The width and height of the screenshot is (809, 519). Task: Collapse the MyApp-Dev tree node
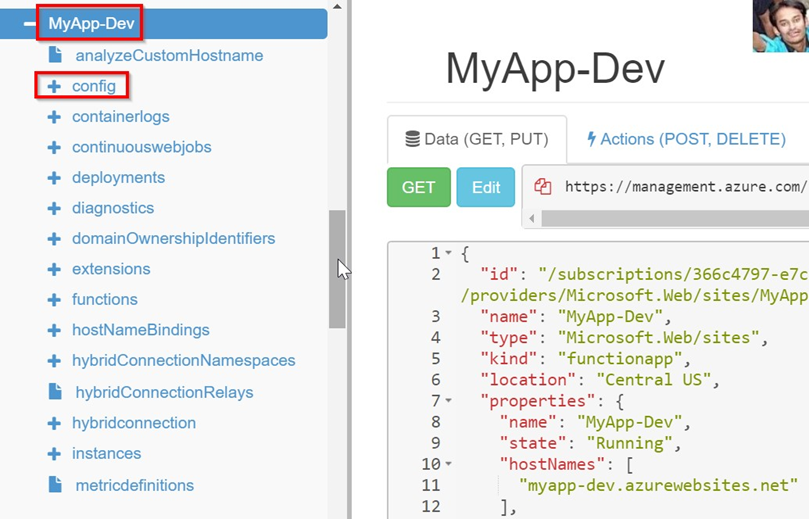tap(31, 23)
